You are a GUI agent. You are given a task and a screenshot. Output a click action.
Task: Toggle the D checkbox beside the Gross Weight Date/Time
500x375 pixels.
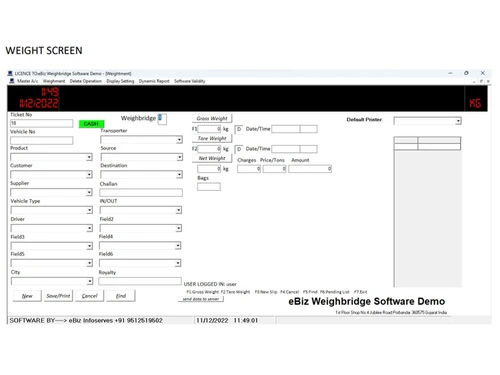click(x=239, y=129)
